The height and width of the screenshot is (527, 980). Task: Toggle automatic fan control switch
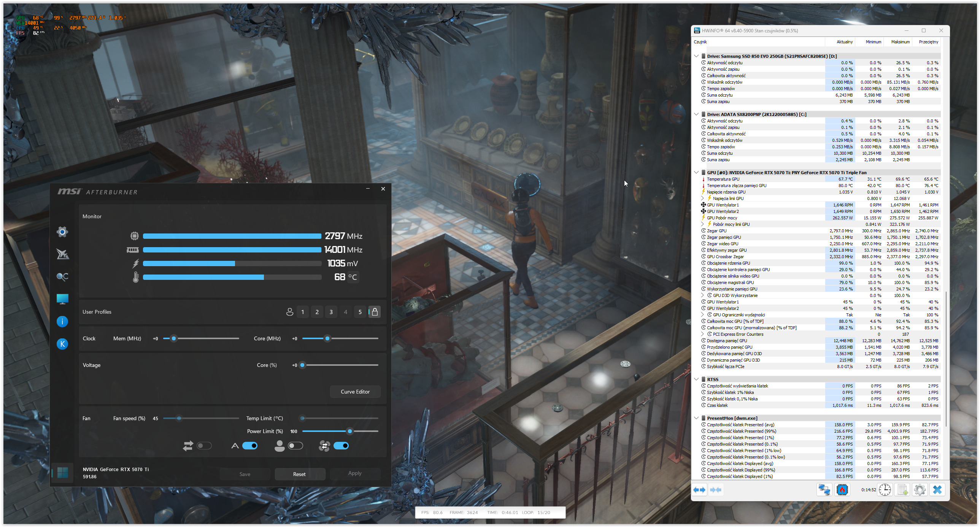(x=250, y=446)
